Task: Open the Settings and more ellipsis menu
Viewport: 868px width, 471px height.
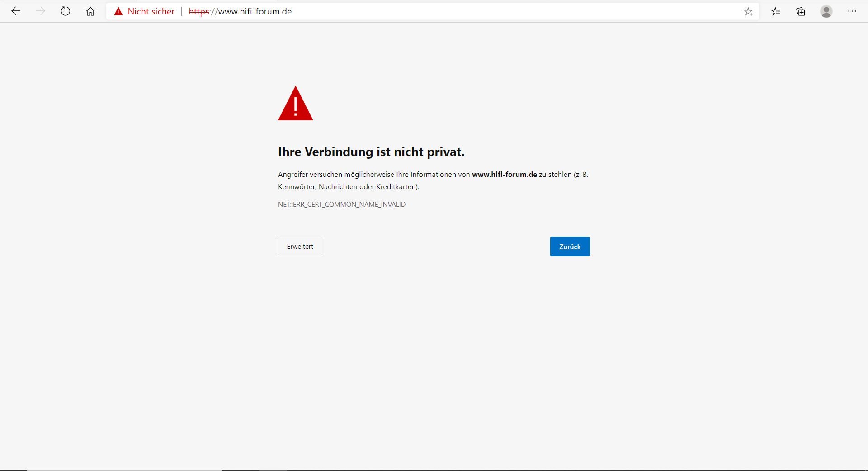Action: [852, 11]
